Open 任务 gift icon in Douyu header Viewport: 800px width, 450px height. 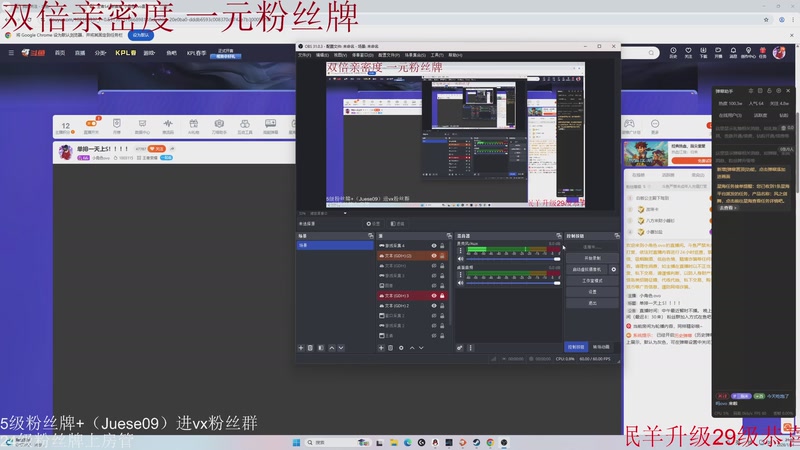click(x=763, y=53)
